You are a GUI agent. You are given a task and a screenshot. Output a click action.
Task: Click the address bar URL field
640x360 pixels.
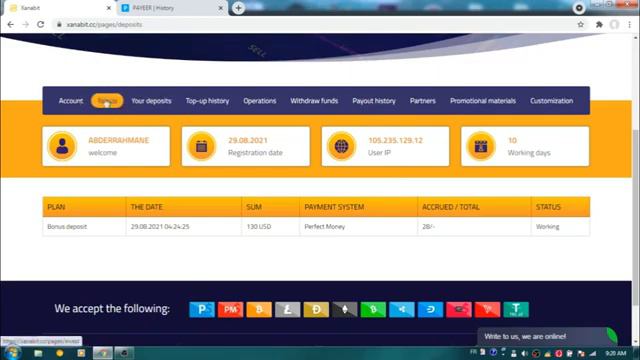pos(314,24)
